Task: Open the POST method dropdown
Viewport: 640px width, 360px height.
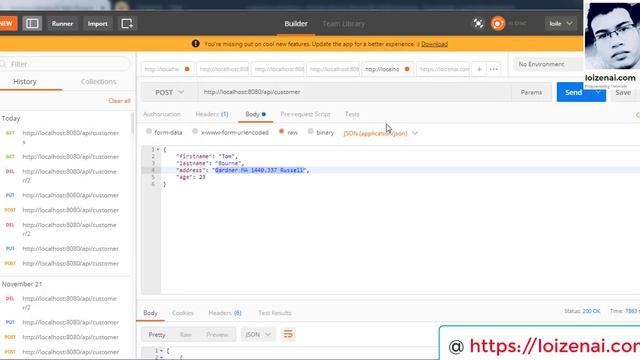Action: [x=169, y=92]
